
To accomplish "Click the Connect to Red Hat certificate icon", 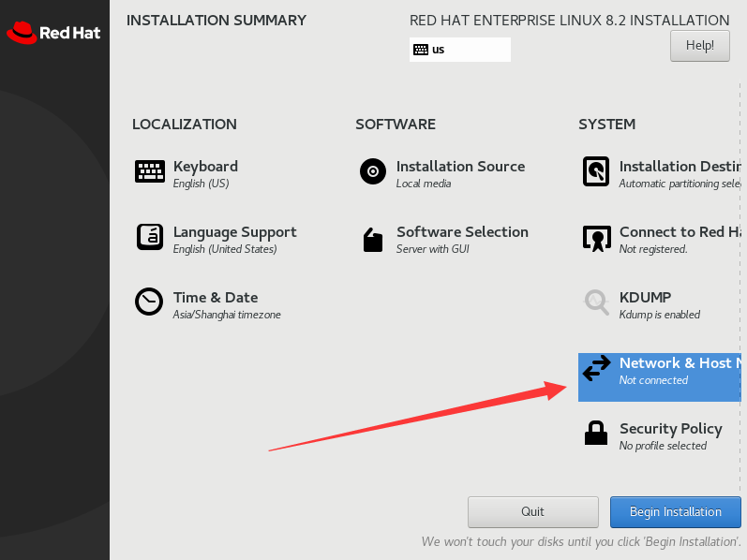I will pos(596,238).
